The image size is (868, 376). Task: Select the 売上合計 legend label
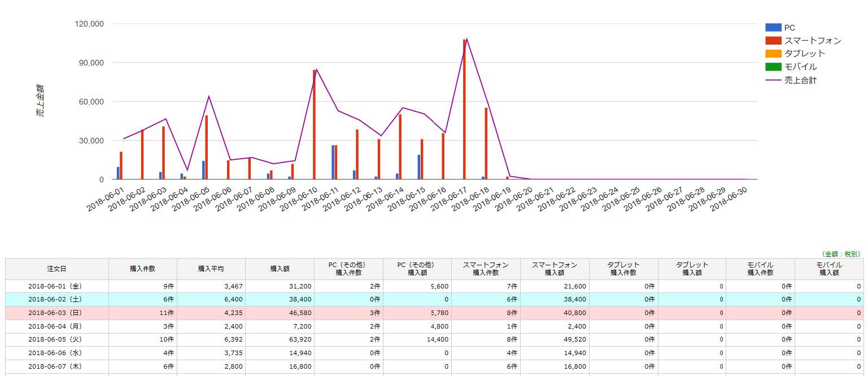[800, 80]
